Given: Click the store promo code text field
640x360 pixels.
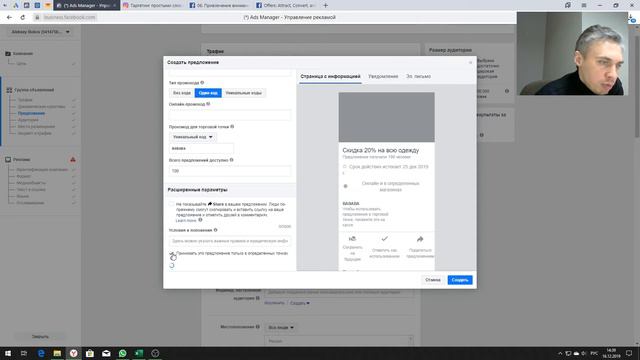Looking at the screenshot, I should point(201,148).
